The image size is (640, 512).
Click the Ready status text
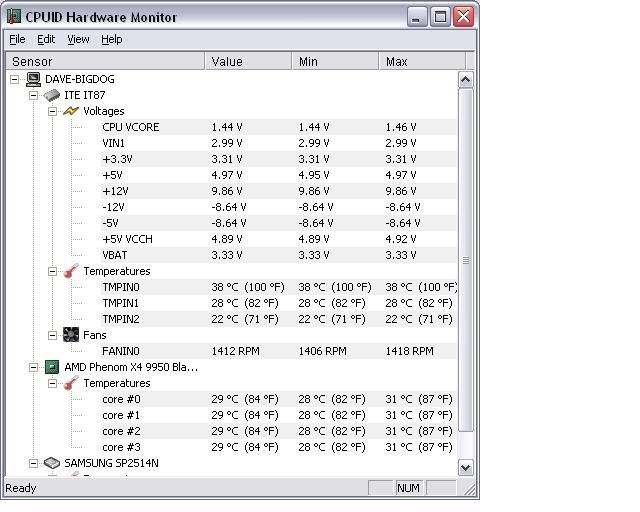(x=21, y=488)
